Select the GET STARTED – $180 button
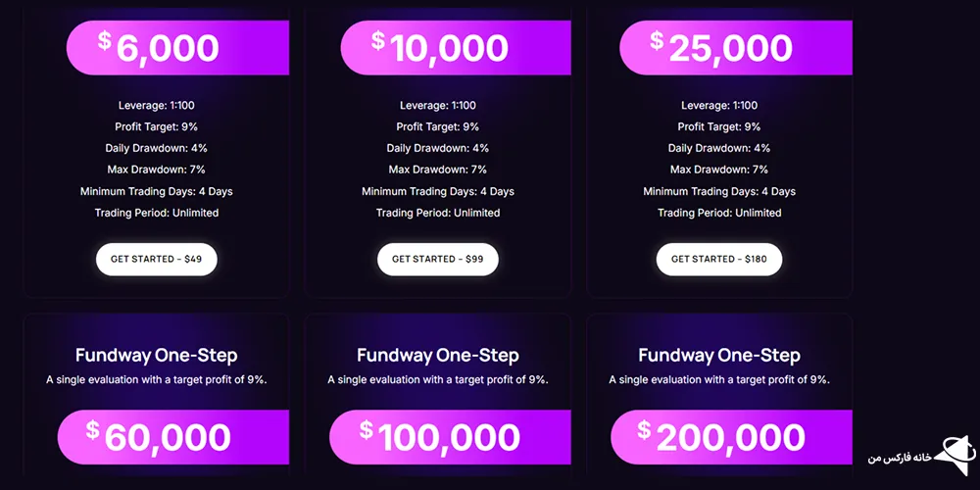This screenshot has height=490, width=980. click(x=719, y=260)
